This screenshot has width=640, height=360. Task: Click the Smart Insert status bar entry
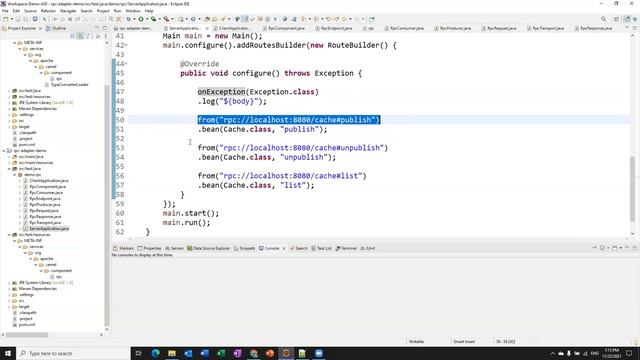pyautogui.click(x=464, y=342)
